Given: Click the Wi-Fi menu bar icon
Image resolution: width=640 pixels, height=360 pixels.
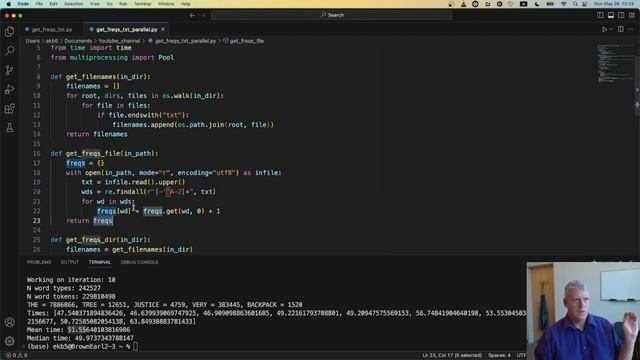Looking at the screenshot, I should click(x=564, y=4).
